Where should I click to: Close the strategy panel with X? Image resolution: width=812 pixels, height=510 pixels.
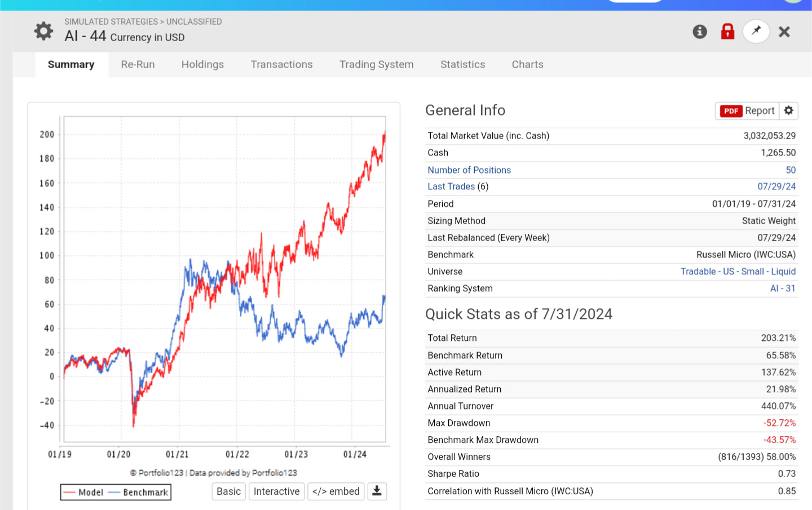pos(784,32)
